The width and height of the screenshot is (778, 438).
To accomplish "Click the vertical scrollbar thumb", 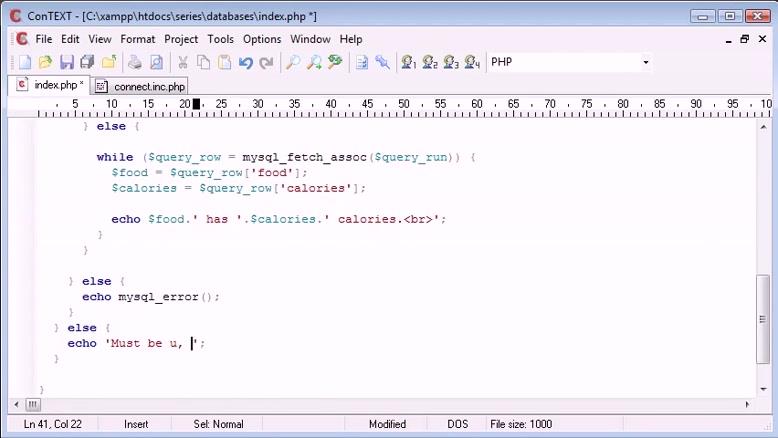I will point(763,319).
